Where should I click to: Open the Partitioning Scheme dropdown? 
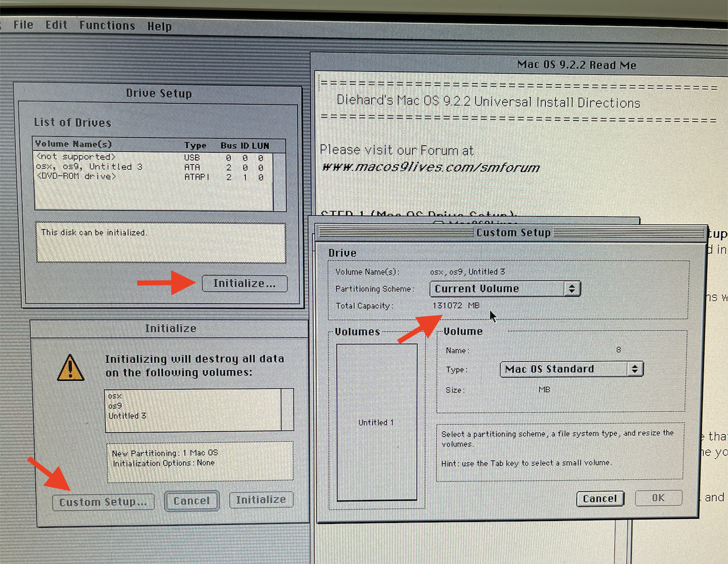point(505,289)
